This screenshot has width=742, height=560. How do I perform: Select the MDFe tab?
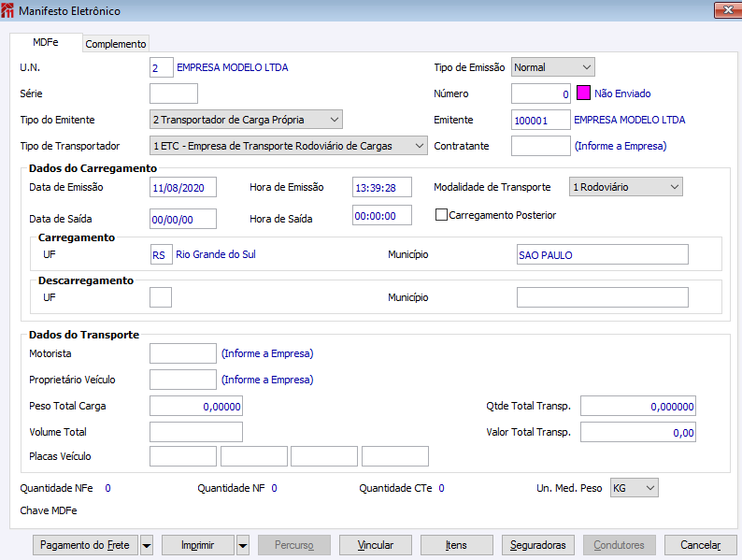tap(46, 43)
